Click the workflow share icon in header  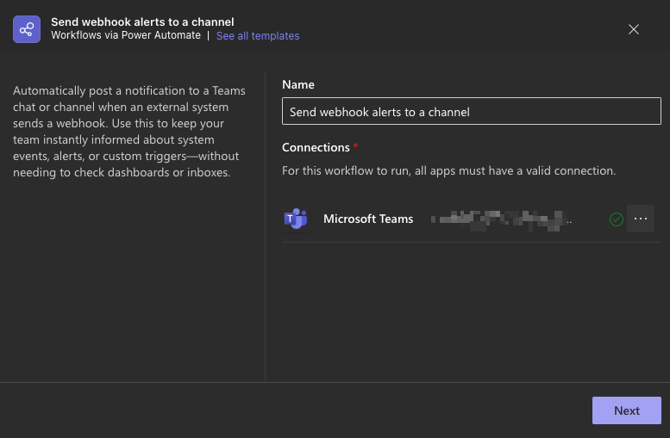click(x=27, y=29)
